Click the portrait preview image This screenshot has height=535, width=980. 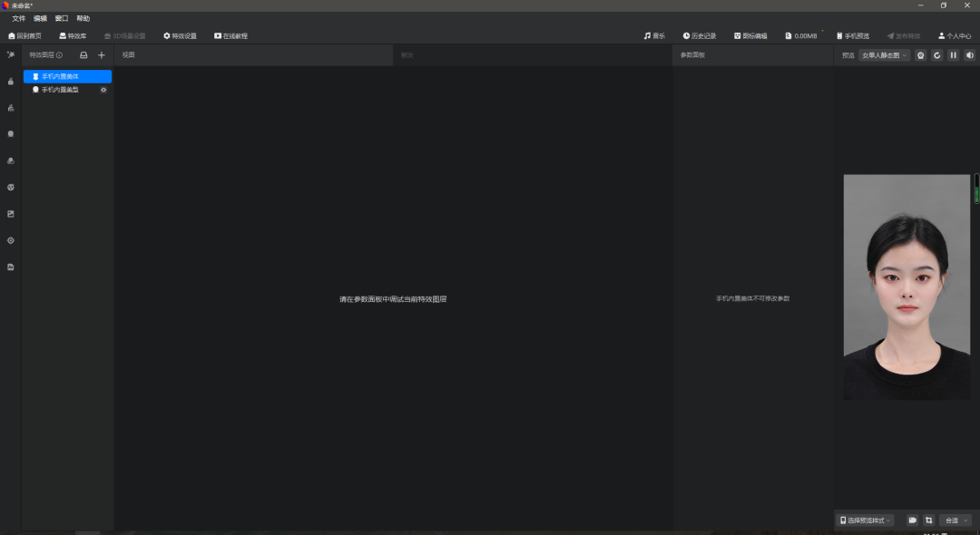tap(906, 287)
